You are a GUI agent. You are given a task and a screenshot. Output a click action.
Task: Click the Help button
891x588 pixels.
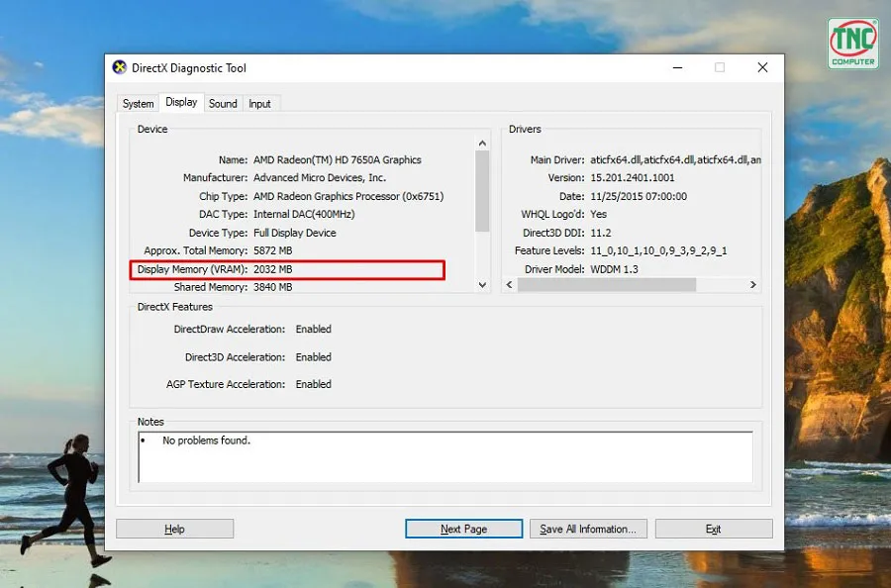174,529
